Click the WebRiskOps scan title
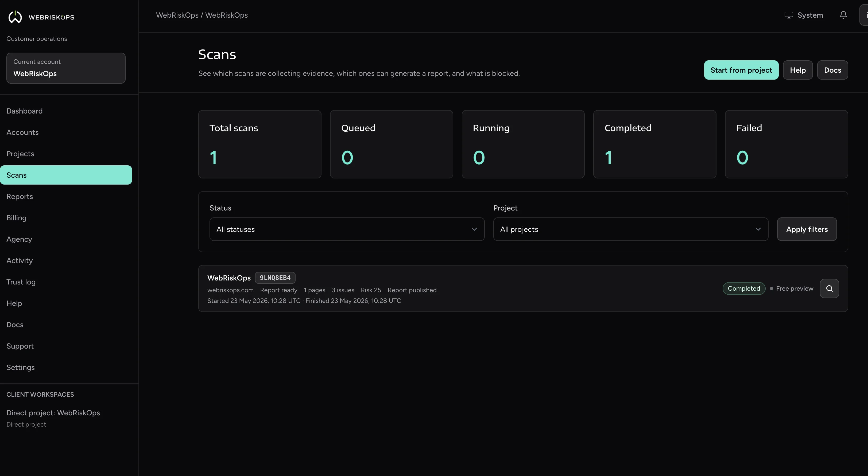The image size is (868, 476). click(229, 278)
